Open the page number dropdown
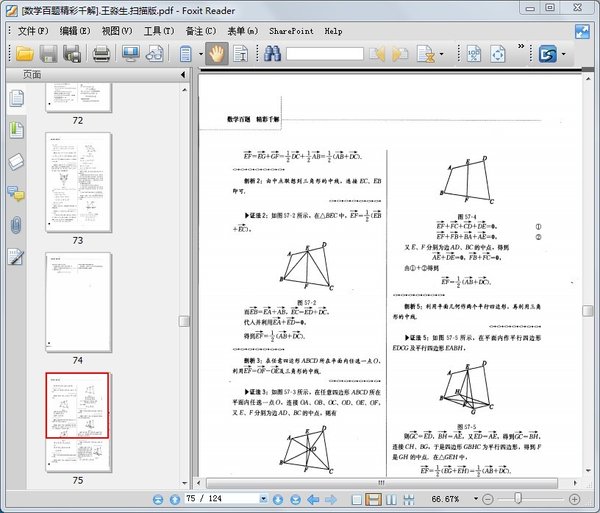This screenshot has width=600, height=513. coord(264,498)
